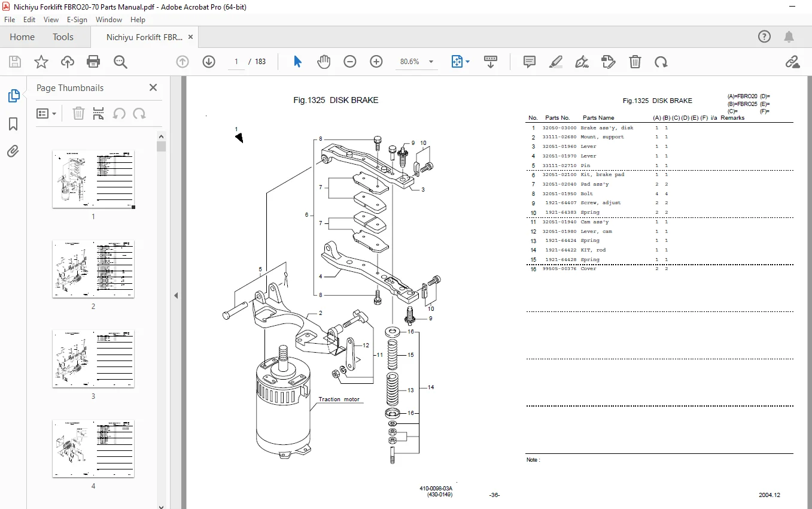This screenshot has height=509, width=812.
Task: Add the document to starred files
Action: [41, 62]
